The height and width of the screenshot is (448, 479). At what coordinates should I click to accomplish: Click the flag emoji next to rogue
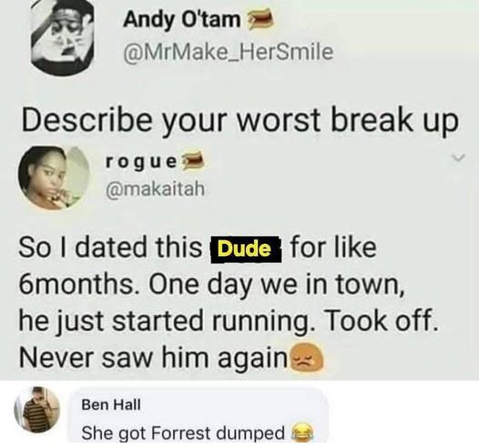pyautogui.click(x=192, y=159)
